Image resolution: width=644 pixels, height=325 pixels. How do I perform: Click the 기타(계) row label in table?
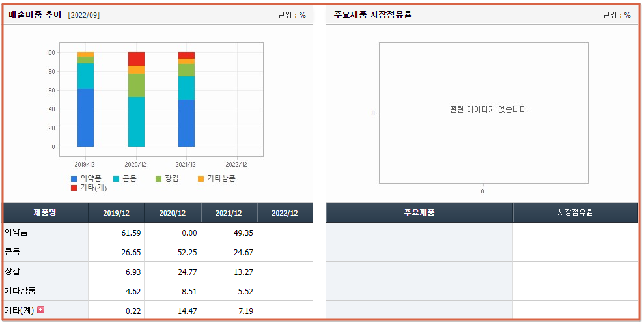tap(20, 310)
